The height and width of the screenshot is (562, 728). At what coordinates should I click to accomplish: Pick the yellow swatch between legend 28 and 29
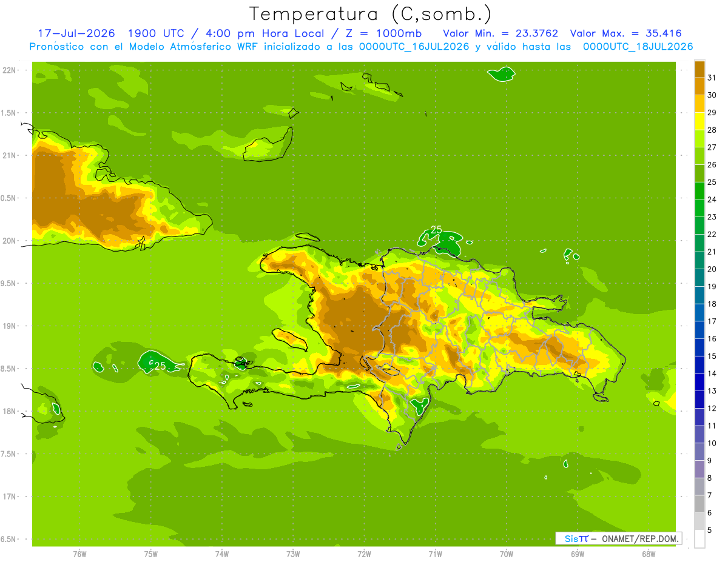coord(699,121)
